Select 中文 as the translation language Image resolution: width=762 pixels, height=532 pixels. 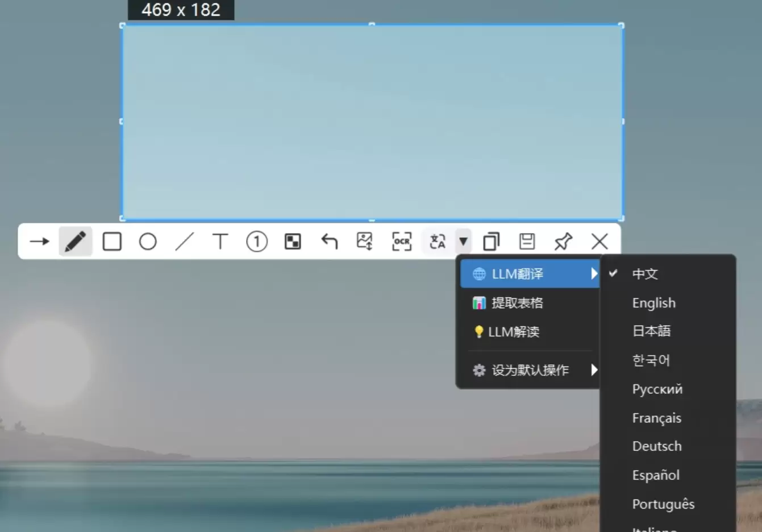click(x=644, y=273)
